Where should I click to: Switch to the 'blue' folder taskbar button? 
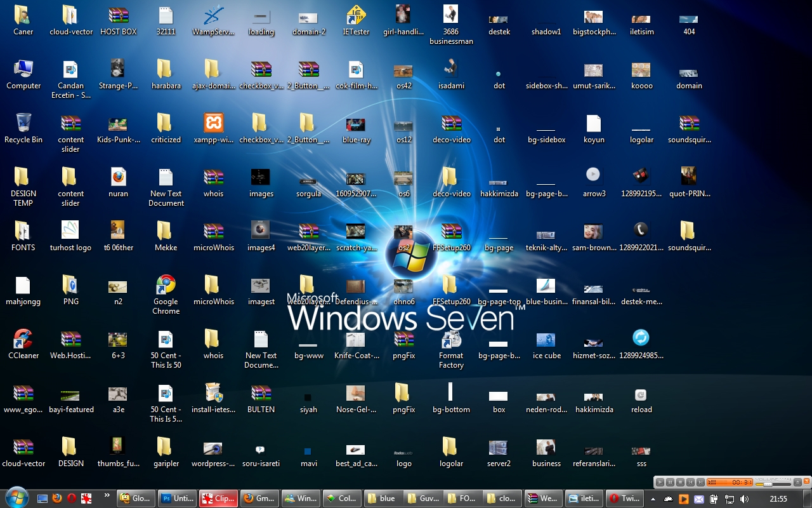click(x=383, y=498)
